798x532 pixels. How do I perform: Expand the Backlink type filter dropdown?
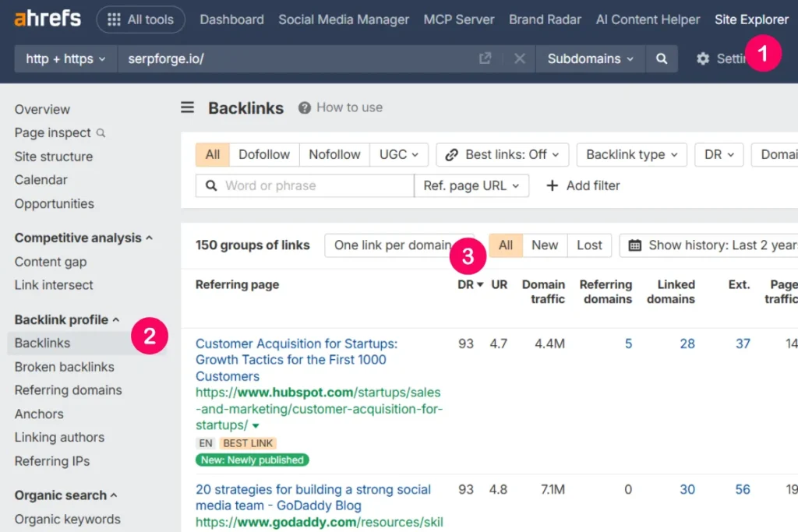pyautogui.click(x=632, y=154)
